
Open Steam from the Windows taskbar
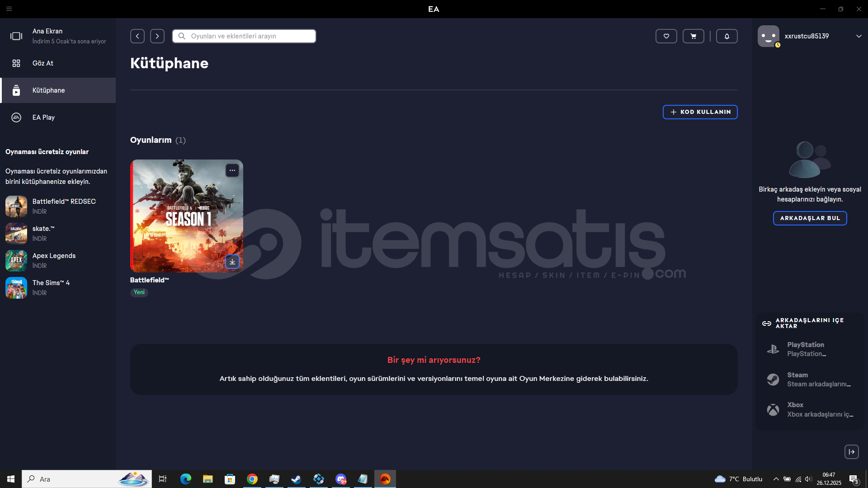[297, 479]
